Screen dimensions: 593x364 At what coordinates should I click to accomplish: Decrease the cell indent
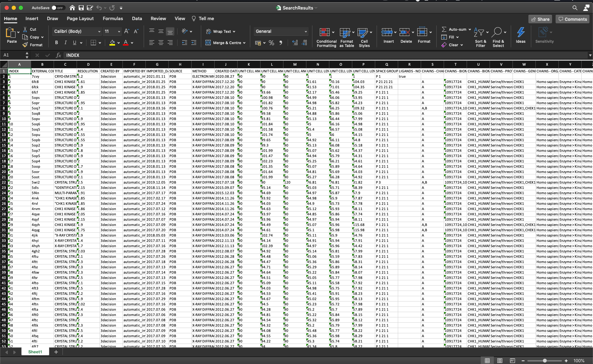[184, 43]
